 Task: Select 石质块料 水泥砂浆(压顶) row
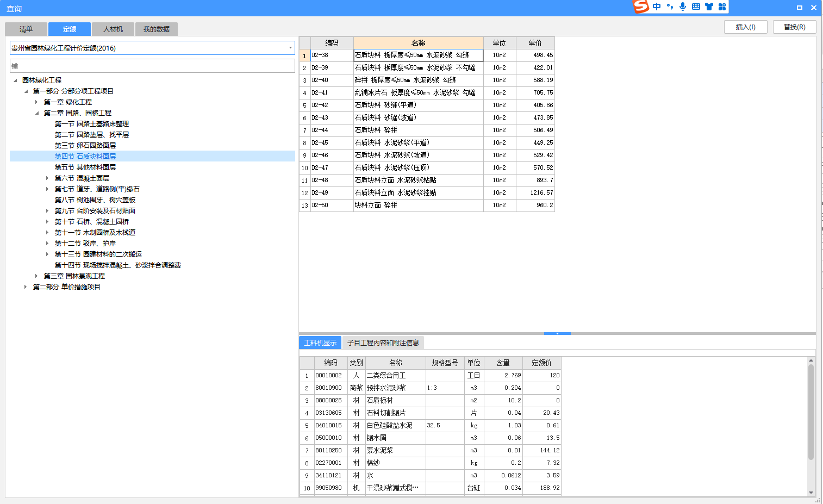pos(427,168)
